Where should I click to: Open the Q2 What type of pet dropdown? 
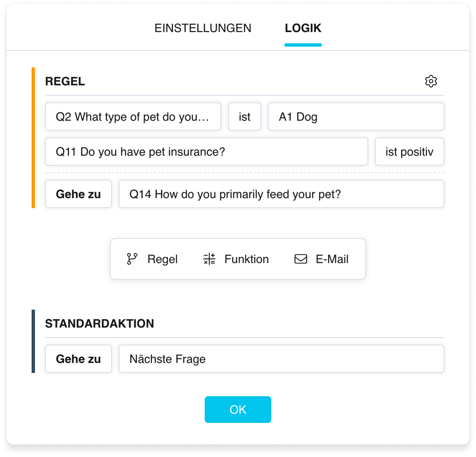tap(133, 117)
